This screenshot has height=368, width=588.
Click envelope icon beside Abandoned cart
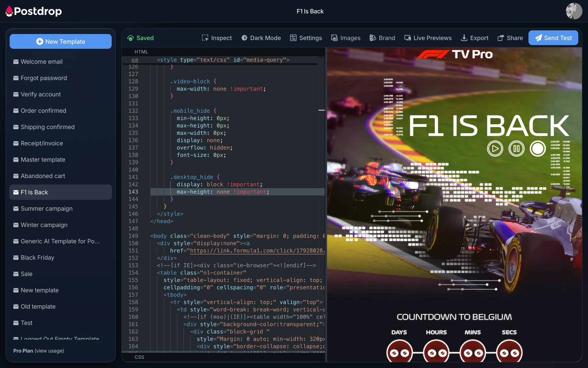click(16, 176)
